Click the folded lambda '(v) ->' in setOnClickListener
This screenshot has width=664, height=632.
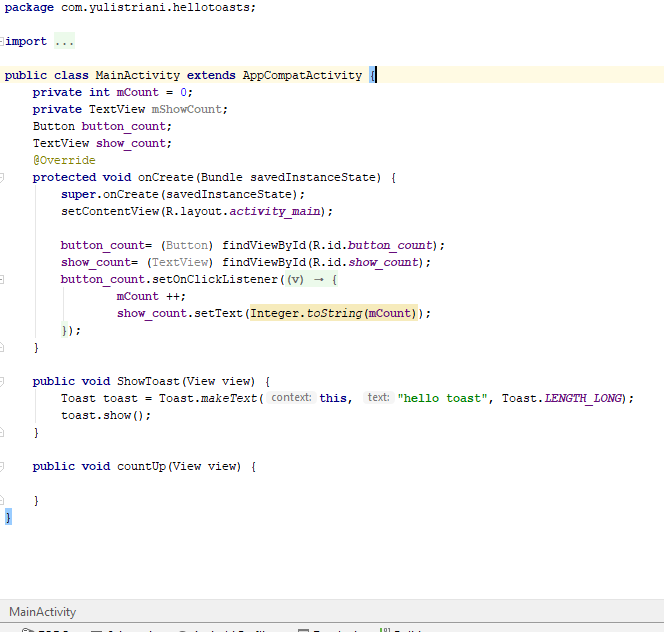[311, 280]
